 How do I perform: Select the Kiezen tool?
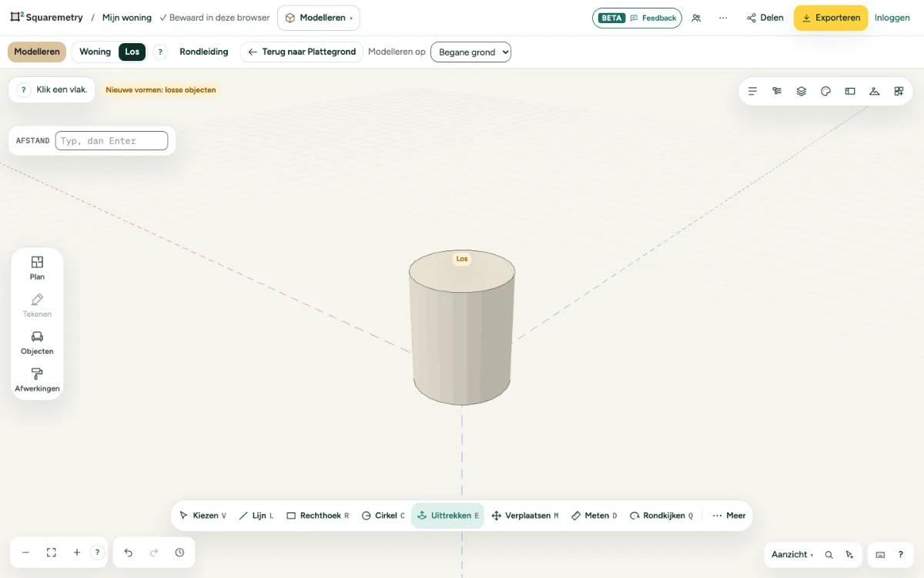203,516
